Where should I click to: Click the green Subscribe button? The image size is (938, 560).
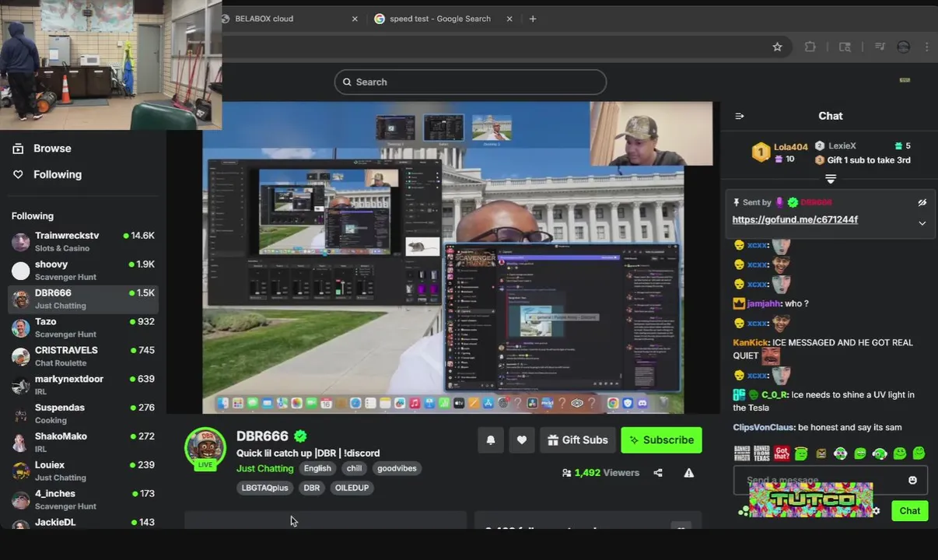pyautogui.click(x=661, y=440)
